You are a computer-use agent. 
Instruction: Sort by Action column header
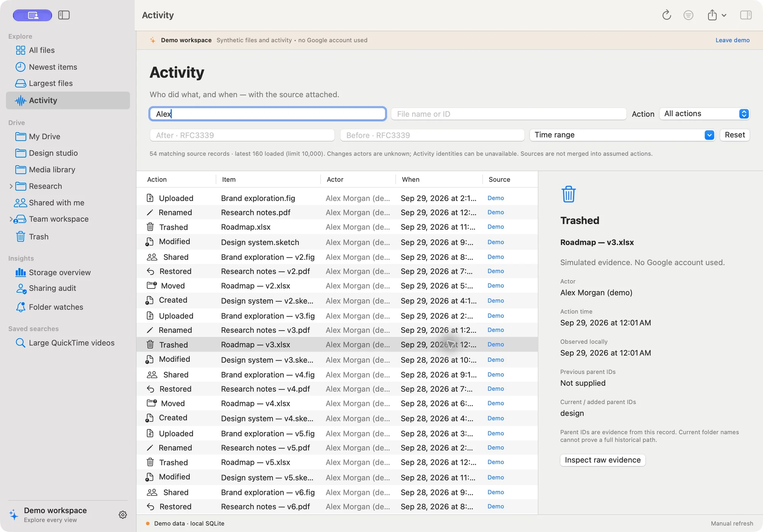[x=157, y=179]
